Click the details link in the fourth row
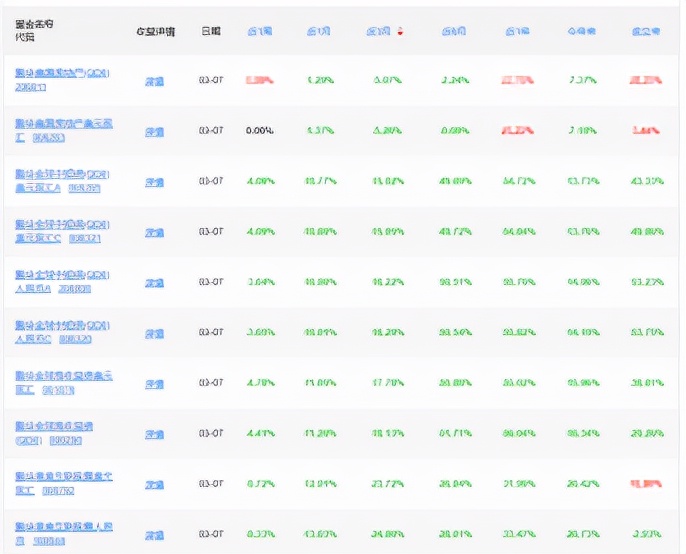 tap(154, 232)
